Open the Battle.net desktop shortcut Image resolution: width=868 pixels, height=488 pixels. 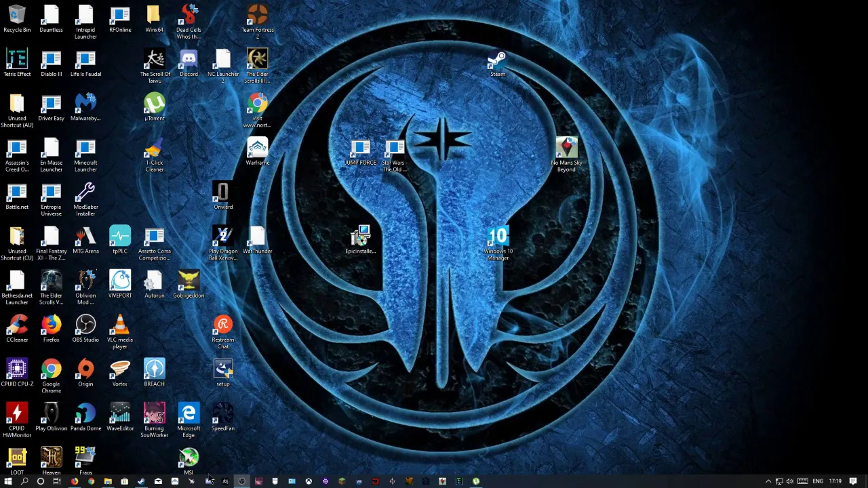click(17, 196)
